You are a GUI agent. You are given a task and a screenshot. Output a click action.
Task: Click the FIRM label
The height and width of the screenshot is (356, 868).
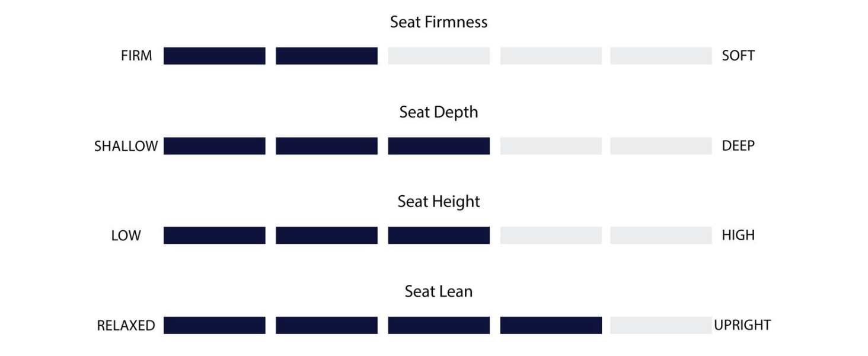(x=136, y=56)
